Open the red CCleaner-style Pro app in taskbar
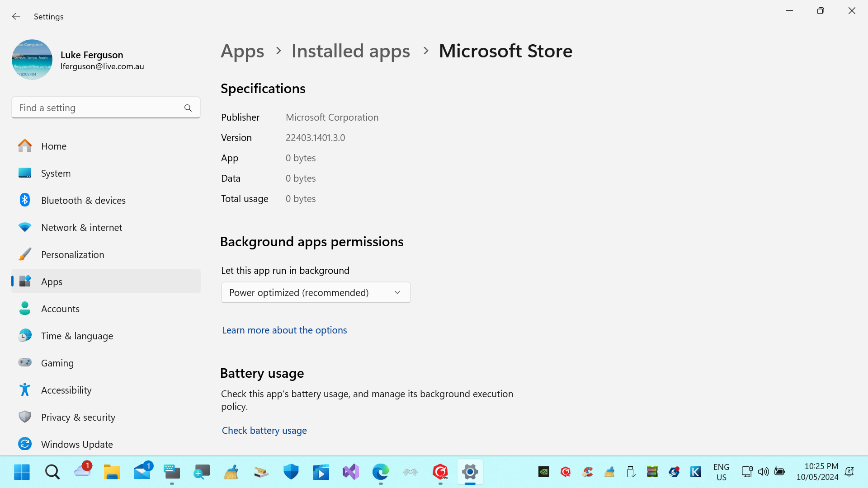This screenshot has height=488, width=868. click(440, 472)
